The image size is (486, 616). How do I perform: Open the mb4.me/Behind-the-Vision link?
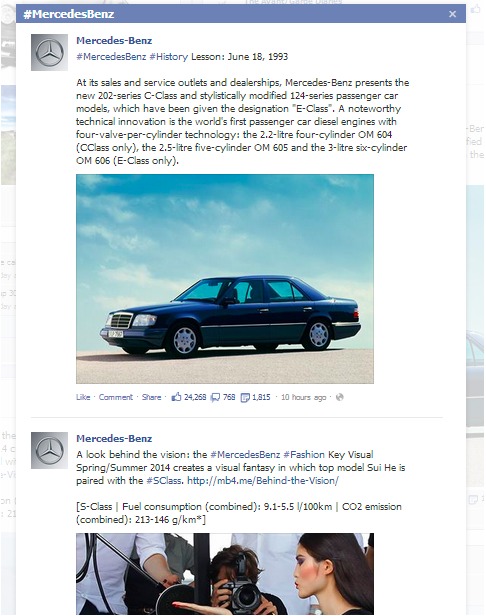[x=263, y=480]
